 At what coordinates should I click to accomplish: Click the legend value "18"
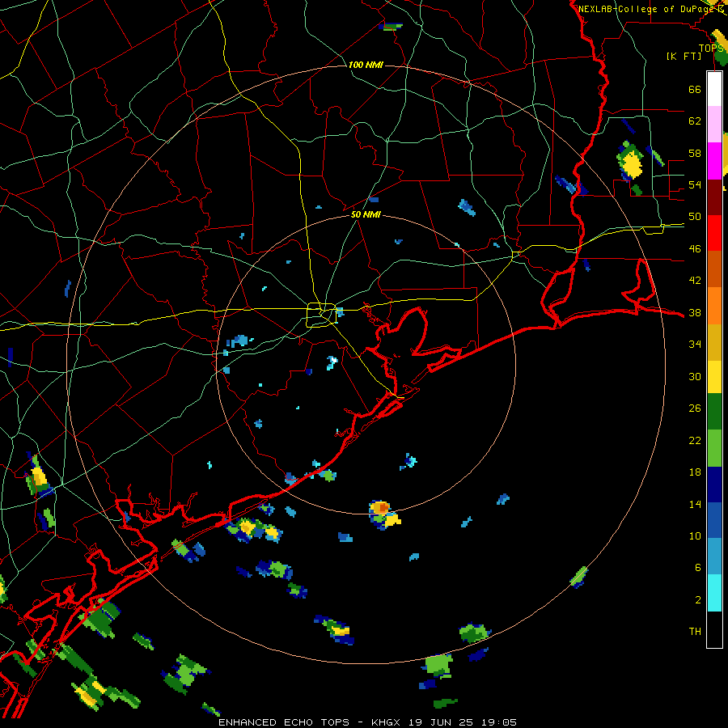[695, 472]
